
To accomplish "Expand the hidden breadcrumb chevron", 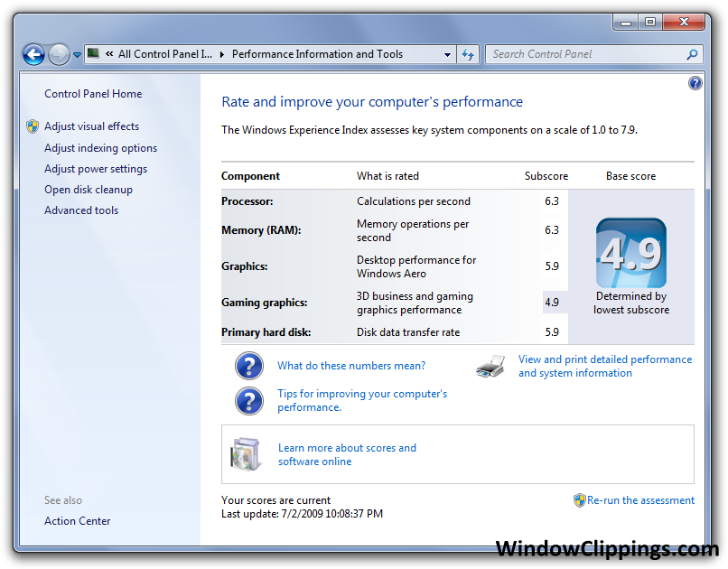I will (x=109, y=54).
